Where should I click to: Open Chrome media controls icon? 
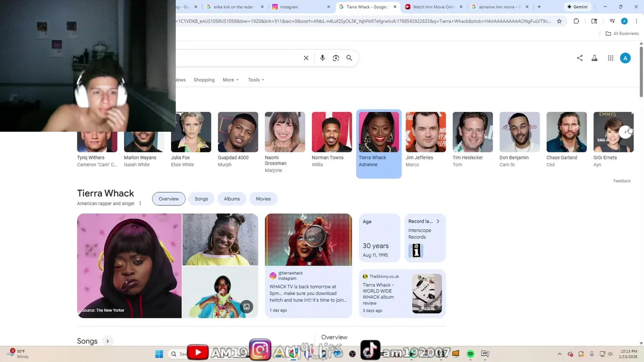point(612,21)
